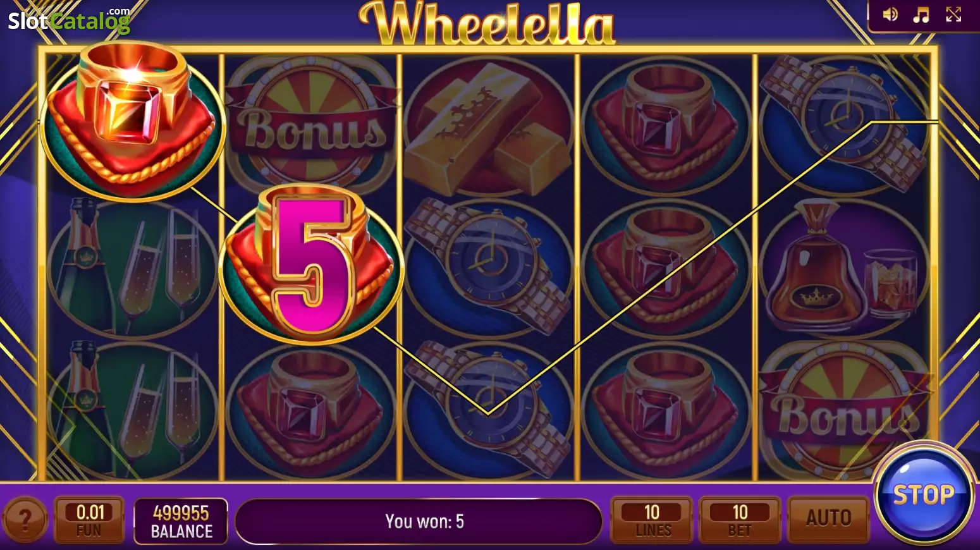The image size is (980, 550).
Task: Toggle the music note icon
Action: click(921, 15)
